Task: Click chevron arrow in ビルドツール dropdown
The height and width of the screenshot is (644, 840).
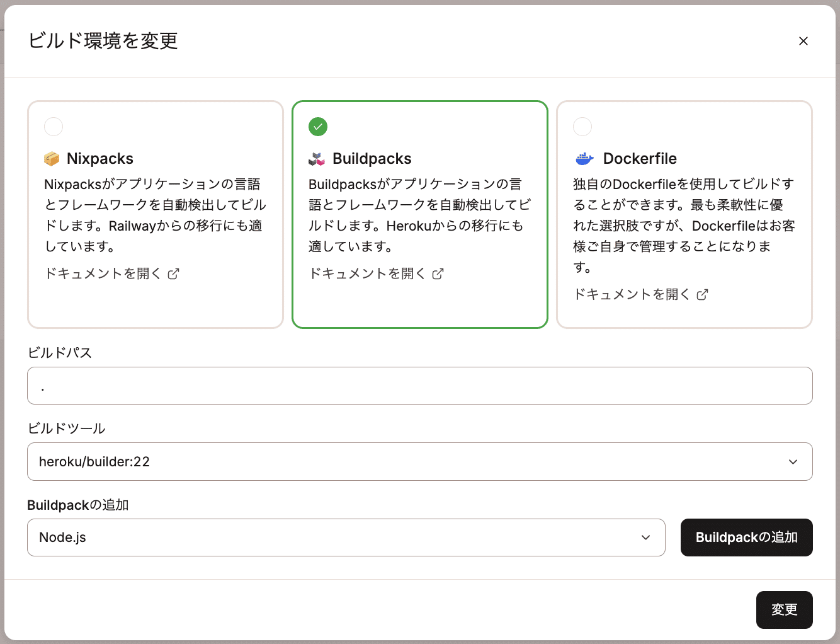Action: 793,462
